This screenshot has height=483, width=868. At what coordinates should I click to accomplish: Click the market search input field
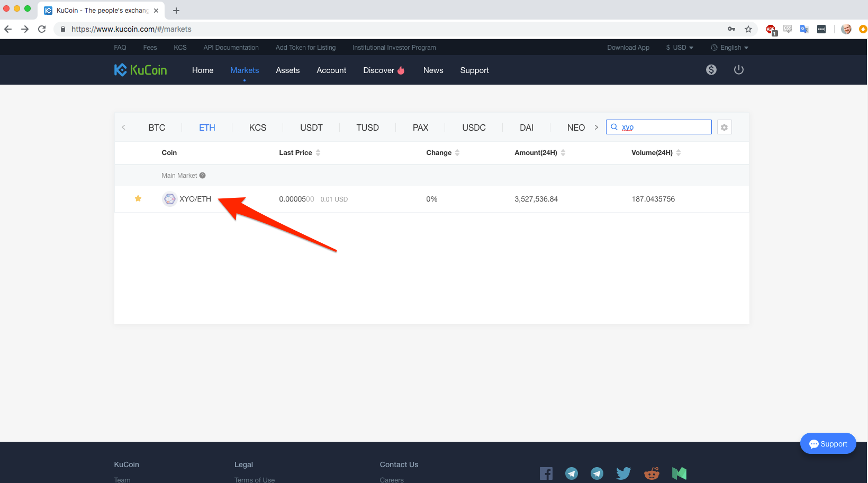[x=658, y=127]
